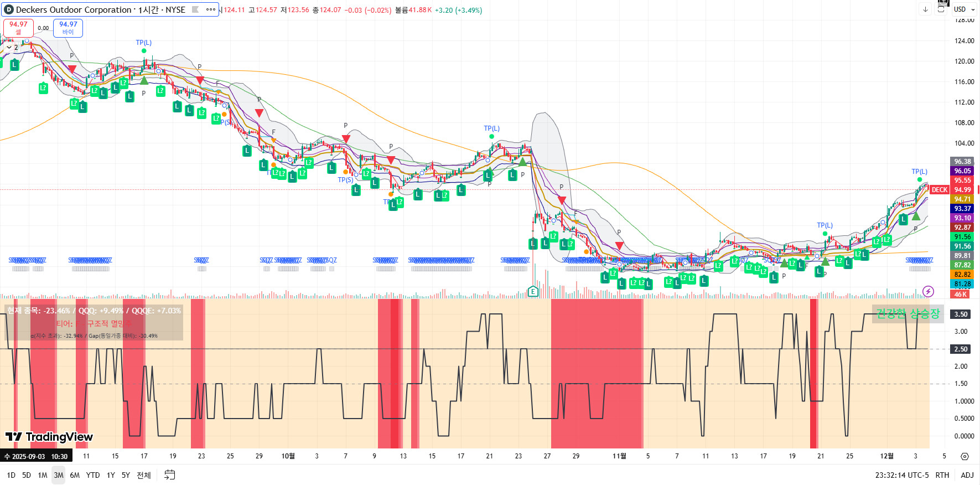The height and width of the screenshot is (485, 980).
Task: Click the 94.71 orange price label
Action: coord(962,199)
